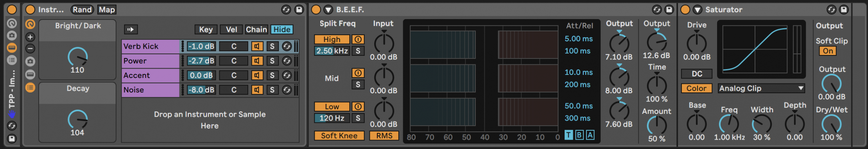Select the Verb Kick chain
This screenshot has width=868, height=149.
point(151,46)
